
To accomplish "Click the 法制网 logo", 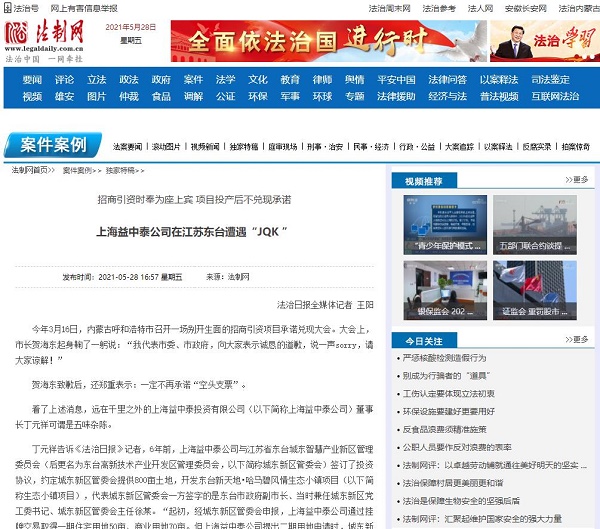I will coord(43,38).
